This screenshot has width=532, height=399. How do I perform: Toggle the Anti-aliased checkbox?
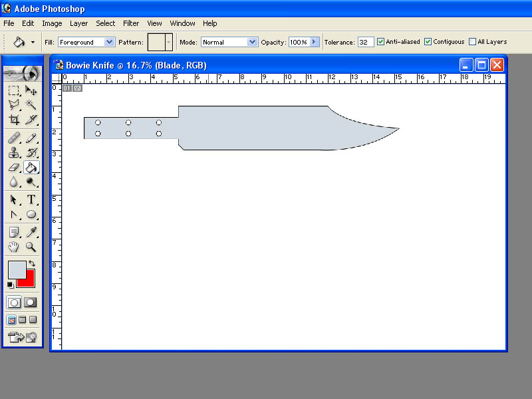[x=380, y=42]
